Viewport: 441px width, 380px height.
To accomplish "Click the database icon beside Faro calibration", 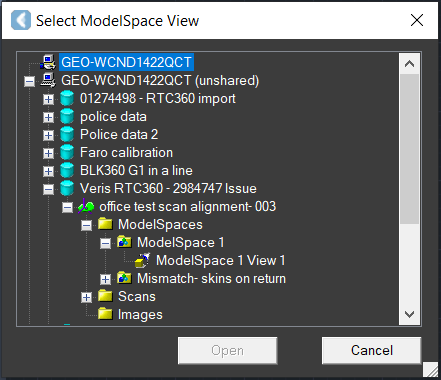I will (67, 152).
